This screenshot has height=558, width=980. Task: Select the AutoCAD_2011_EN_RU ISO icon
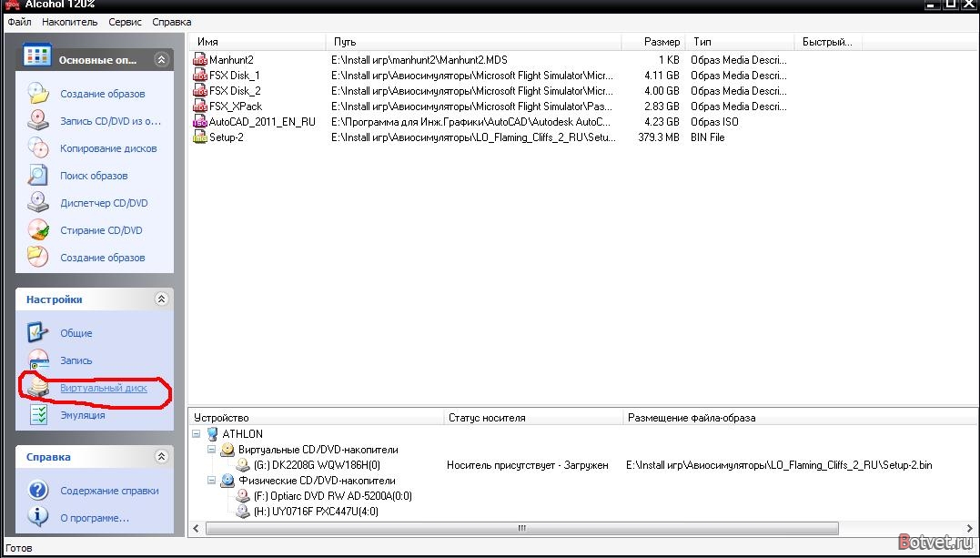pos(199,122)
